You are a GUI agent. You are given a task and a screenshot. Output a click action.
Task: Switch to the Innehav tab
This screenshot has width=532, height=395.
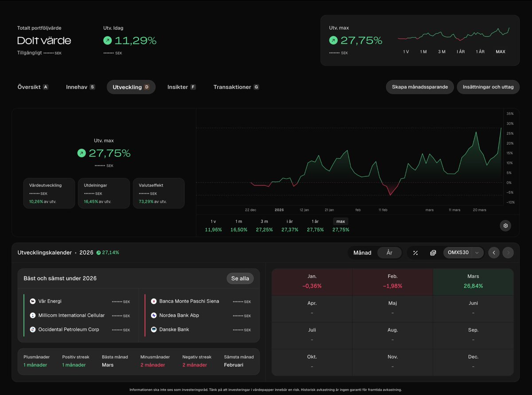tap(80, 87)
